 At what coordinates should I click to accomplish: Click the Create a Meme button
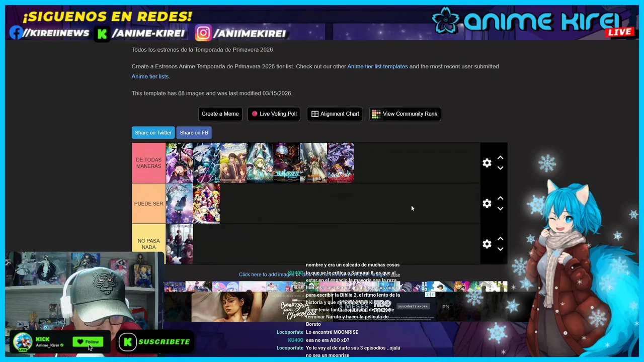(220, 114)
